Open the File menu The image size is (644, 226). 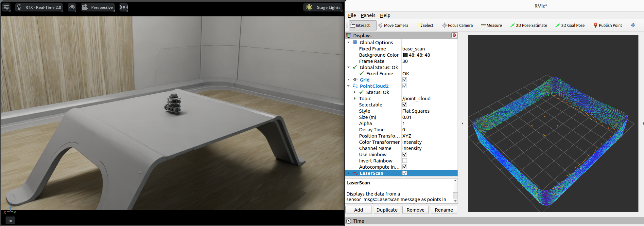click(x=352, y=15)
